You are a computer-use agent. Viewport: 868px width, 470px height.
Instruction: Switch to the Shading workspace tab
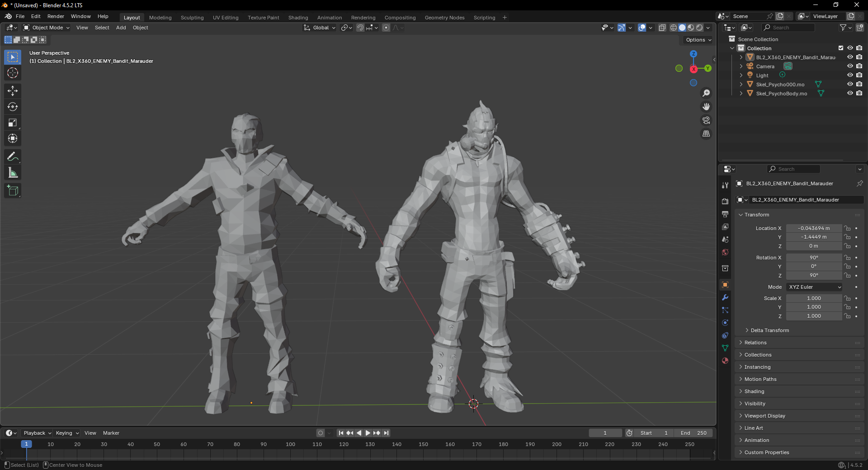pyautogui.click(x=298, y=18)
